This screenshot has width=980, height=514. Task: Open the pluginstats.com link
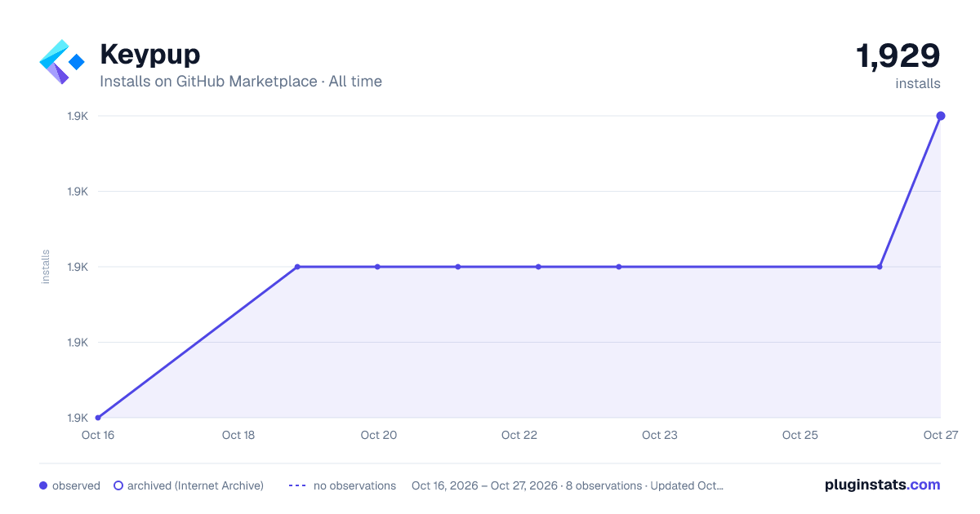coord(883,485)
